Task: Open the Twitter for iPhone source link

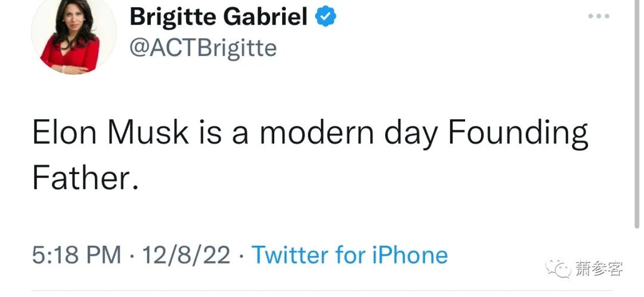Action: pyautogui.click(x=349, y=255)
